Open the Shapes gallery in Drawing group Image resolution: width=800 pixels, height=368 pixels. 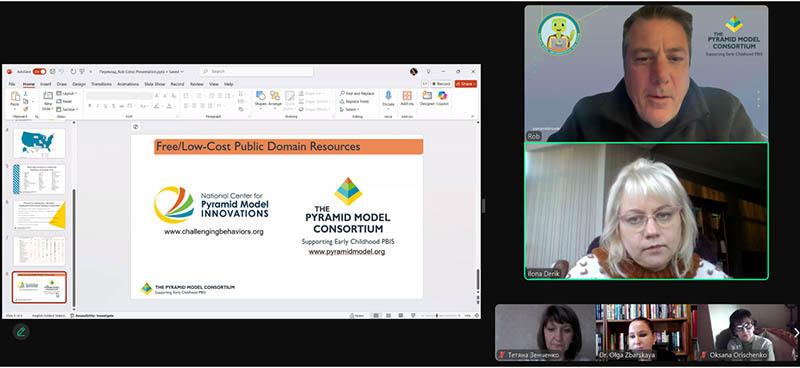[x=260, y=99]
